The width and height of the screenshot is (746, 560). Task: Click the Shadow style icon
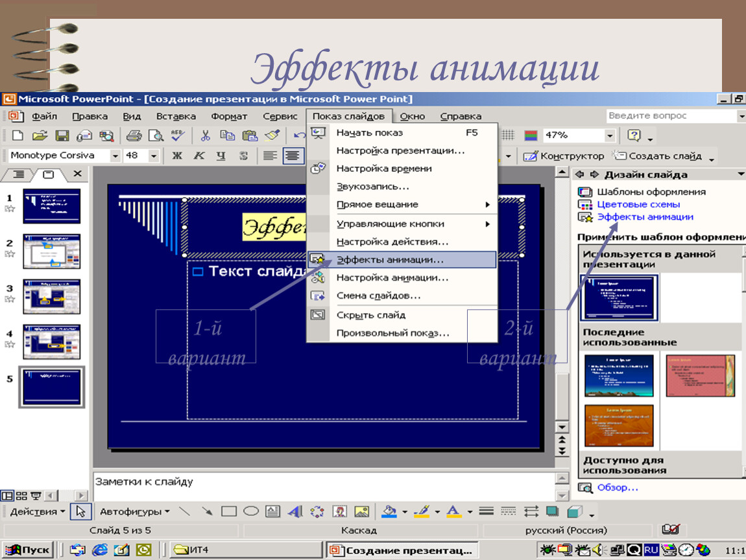pos(552,511)
